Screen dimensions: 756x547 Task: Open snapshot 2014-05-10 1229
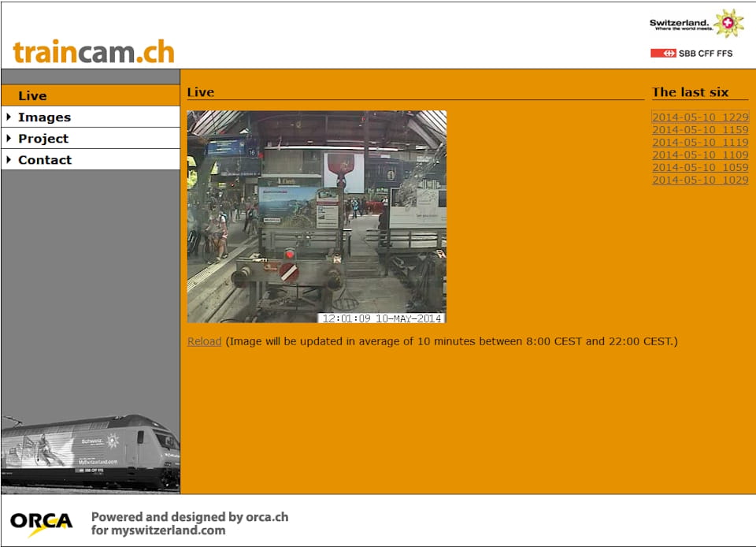(x=700, y=117)
